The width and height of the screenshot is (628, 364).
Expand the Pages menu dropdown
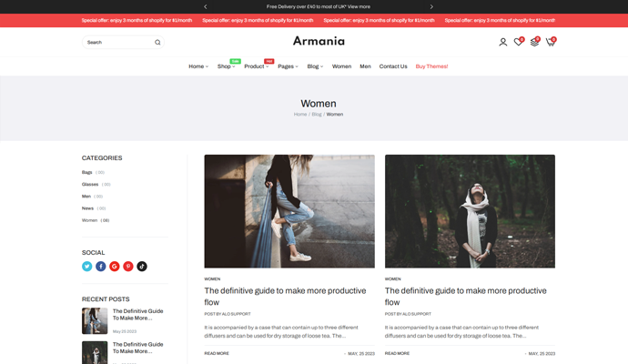pyautogui.click(x=288, y=66)
